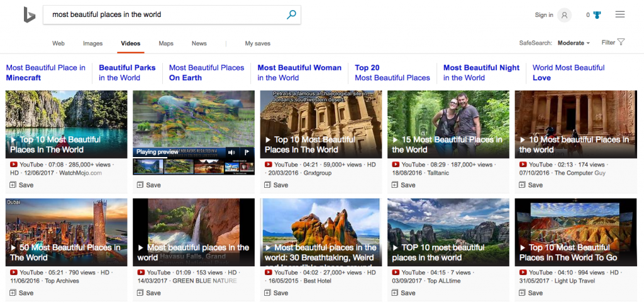Click into the search query field
This screenshot has width=644, height=304.
point(164,14)
